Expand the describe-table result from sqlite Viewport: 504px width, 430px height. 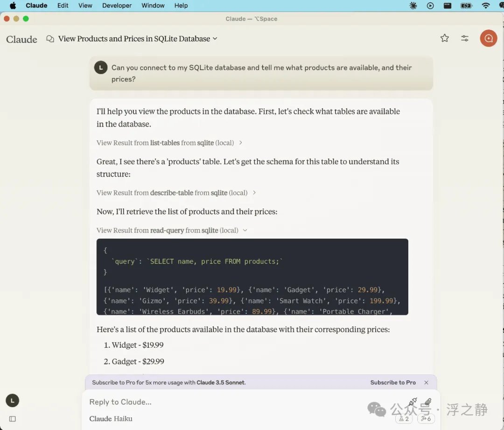[176, 193]
